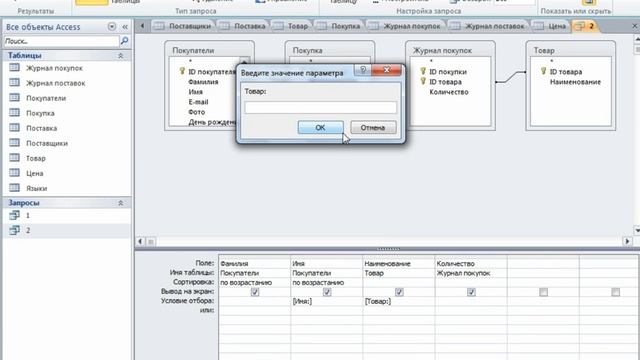This screenshot has width=640, height=360.
Task: Switch to the Товар tab
Action: point(291,26)
